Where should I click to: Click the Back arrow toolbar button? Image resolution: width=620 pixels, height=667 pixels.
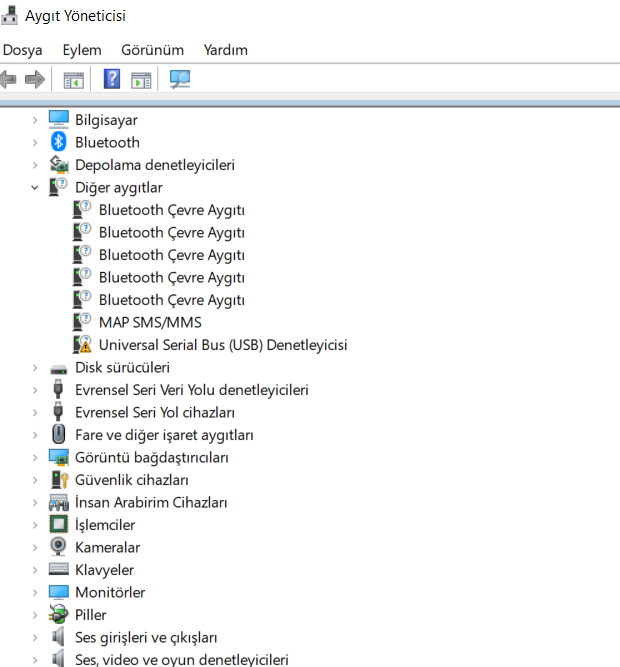click(x=8, y=80)
